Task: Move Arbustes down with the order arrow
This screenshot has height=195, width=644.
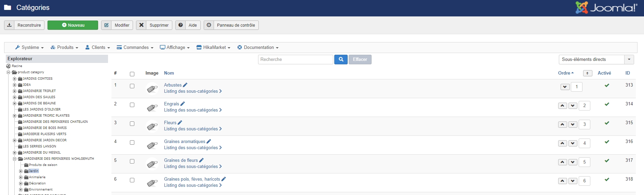Action: pos(565,87)
